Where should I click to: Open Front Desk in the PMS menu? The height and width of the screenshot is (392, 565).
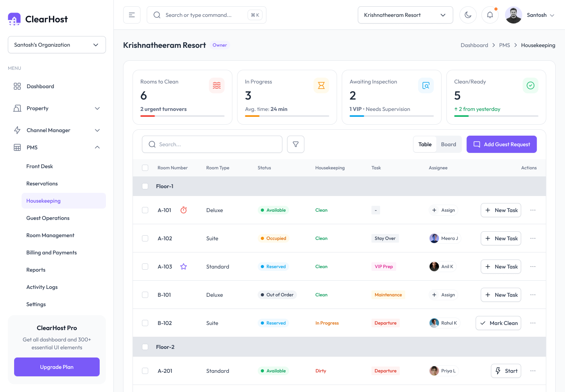40,166
